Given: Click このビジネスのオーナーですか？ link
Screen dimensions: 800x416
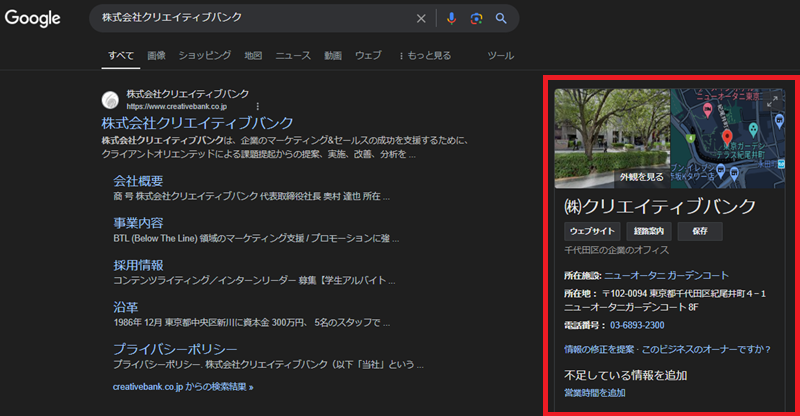Looking at the screenshot, I should coord(706,349).
